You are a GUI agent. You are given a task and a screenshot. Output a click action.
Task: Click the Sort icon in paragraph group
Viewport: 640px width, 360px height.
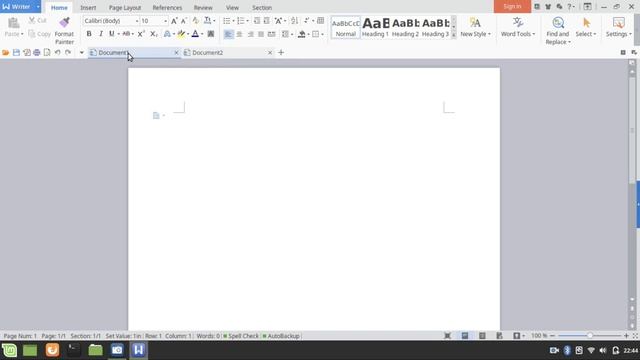(294, 21)
